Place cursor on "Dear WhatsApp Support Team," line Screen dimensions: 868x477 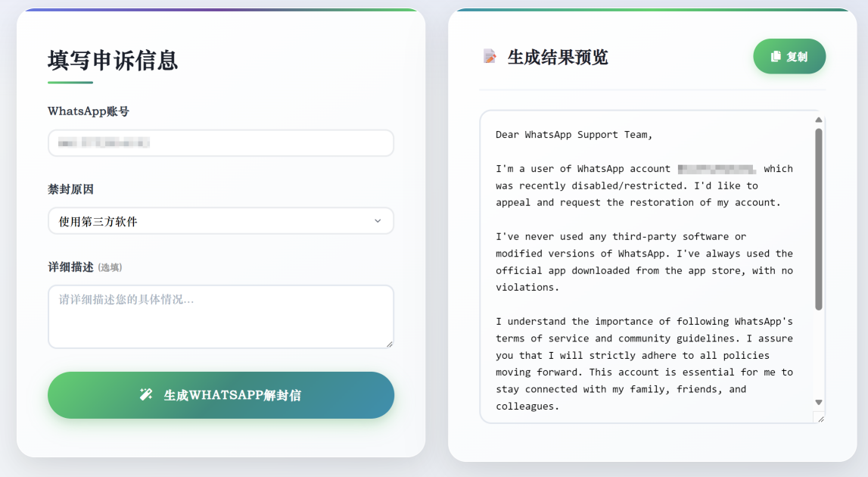pyautogui.click(x=574, y=135)
